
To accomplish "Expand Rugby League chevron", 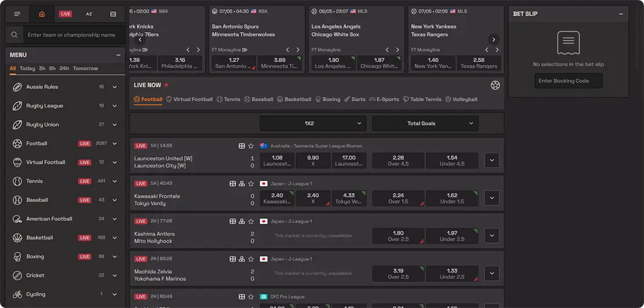I will pyautogui.click(x=115, y=106).
